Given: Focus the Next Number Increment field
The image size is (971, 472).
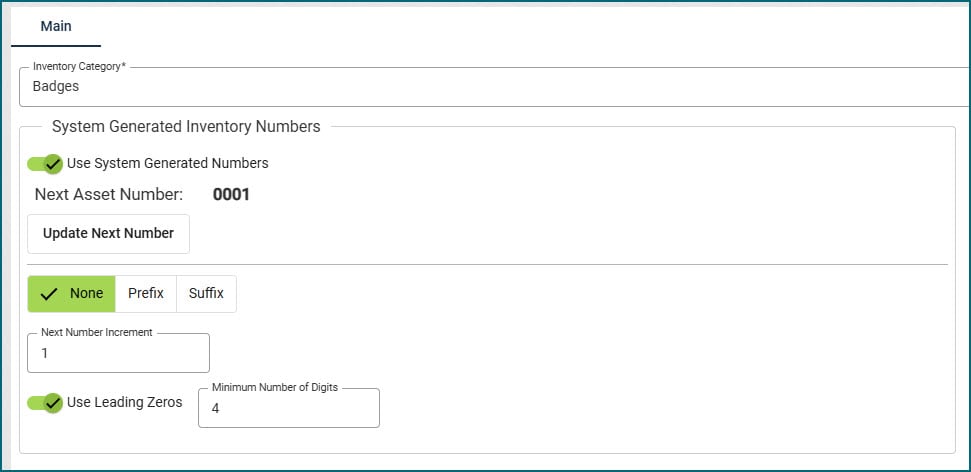Looking at the screenshot, I should tap(118, 354).
